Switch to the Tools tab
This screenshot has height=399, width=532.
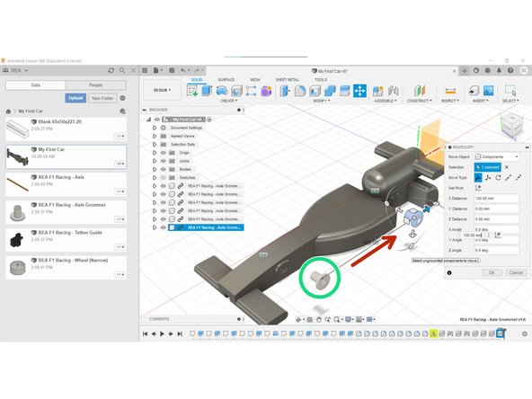(321, 80)
